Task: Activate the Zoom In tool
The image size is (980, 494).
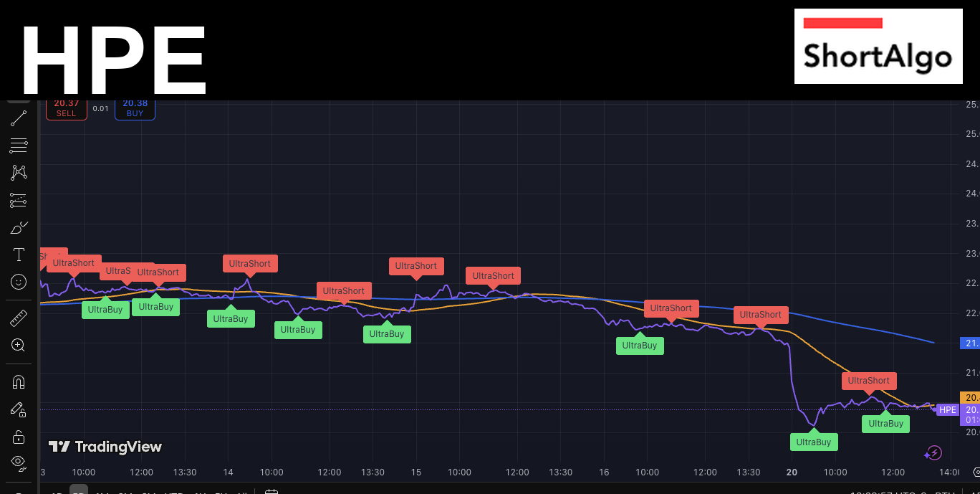Action: [19, 345]
